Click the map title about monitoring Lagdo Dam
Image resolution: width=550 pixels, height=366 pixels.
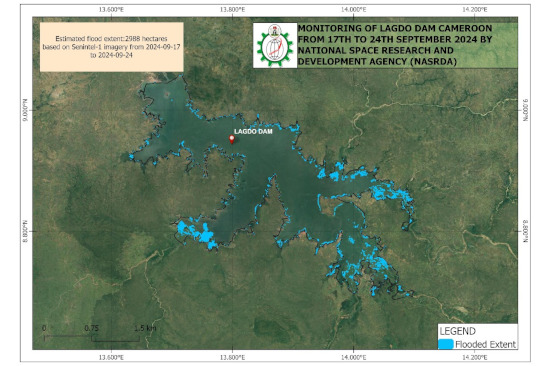pos(395,45)
